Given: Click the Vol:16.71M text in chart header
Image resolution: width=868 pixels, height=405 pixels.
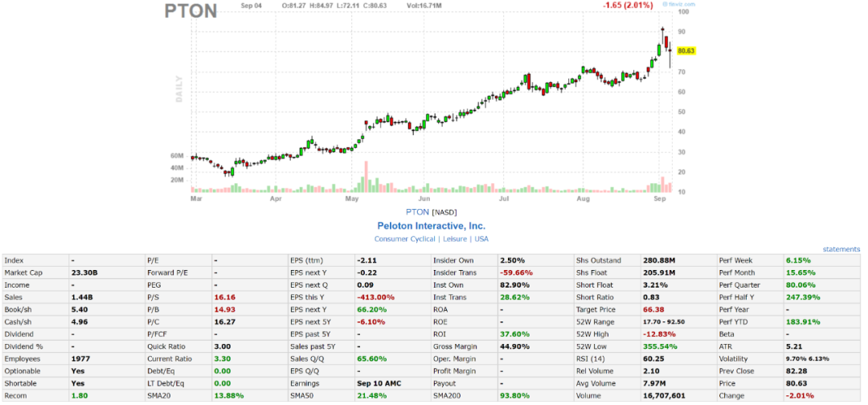Looking at the screenshot, I should coord(424,6).
